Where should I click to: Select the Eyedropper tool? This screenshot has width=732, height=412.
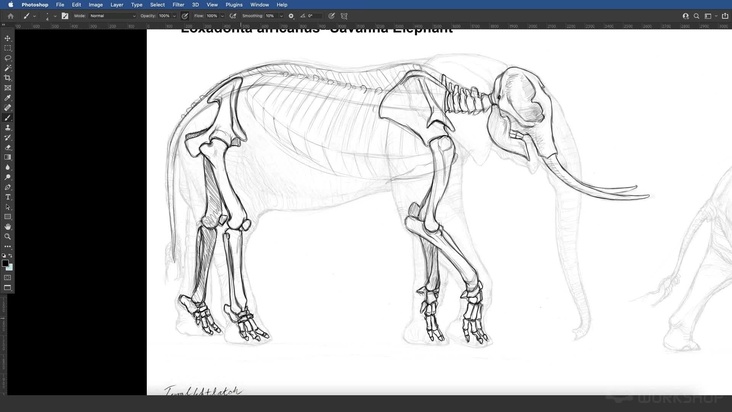pos(7,98)
